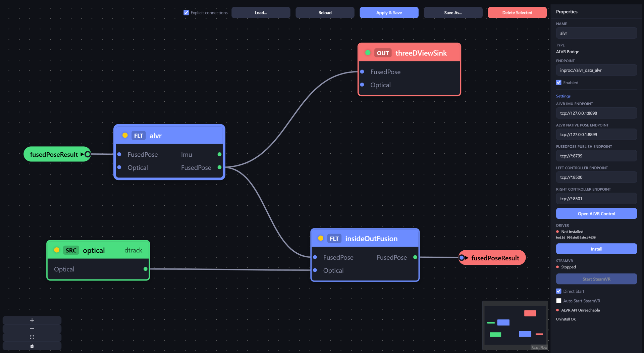
Task: Select the alvr node by its title
Action: pyautogui.click(x=155, y=136)
